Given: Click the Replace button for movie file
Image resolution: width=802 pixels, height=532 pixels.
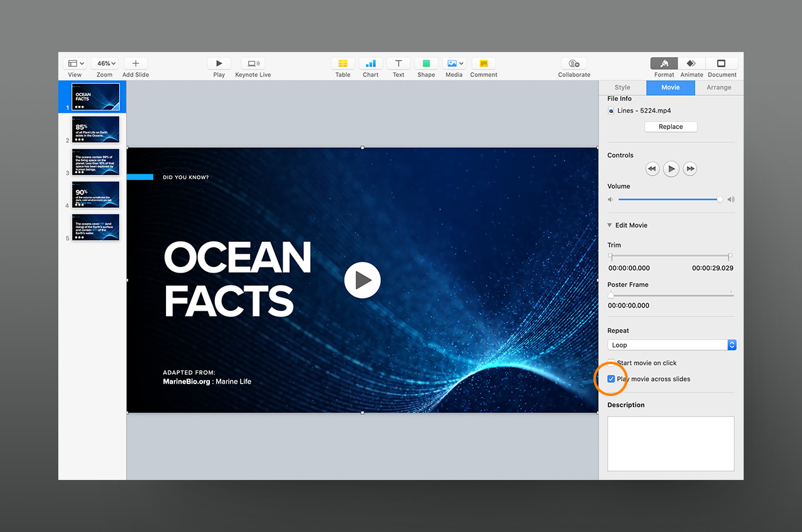Looking at the screenshot, I should pos(670,127).
